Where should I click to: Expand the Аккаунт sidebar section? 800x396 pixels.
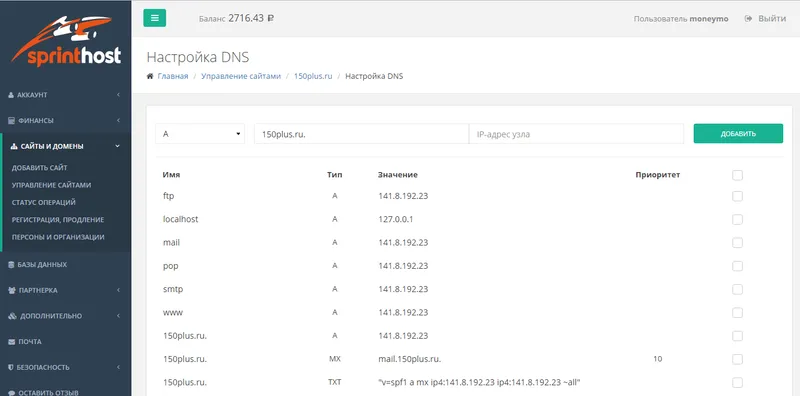(x=65, y=95)
